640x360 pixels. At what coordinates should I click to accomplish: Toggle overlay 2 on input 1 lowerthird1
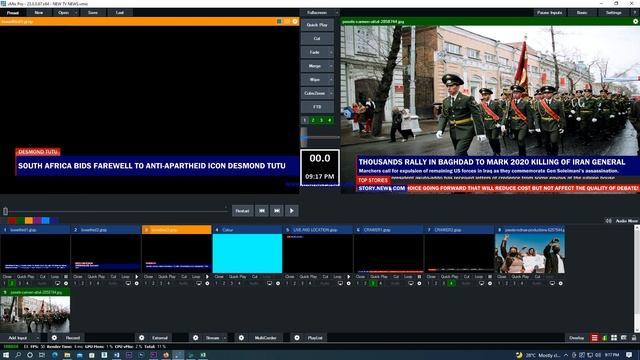click(12, 283)
